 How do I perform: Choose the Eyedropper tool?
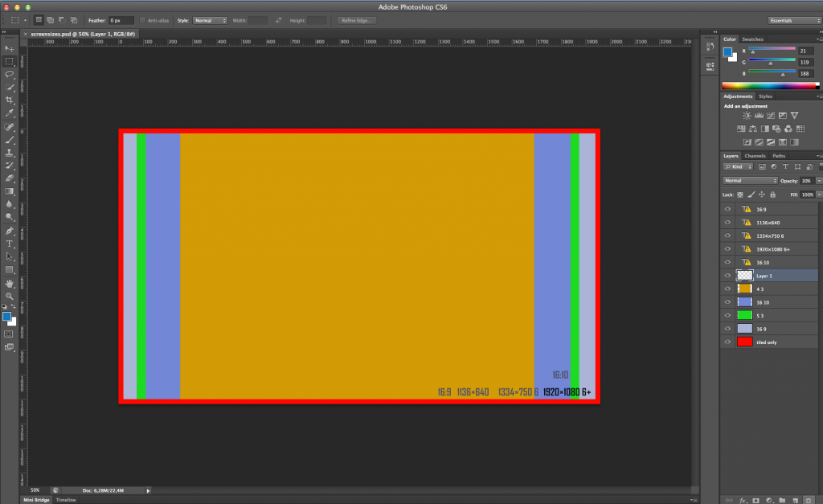(10, 113)
